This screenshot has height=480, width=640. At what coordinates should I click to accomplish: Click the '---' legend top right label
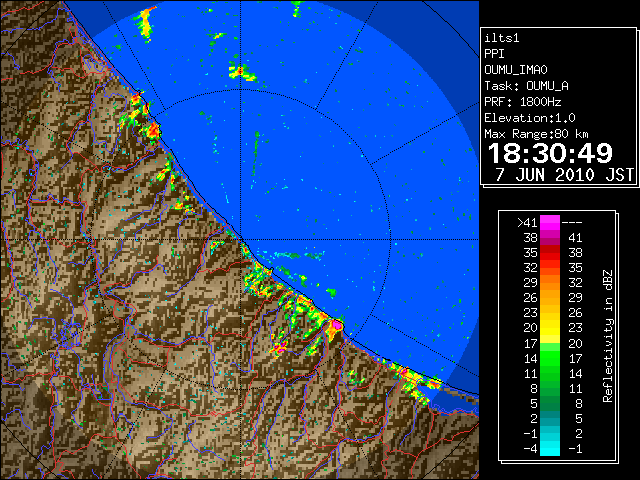(572, 223)
